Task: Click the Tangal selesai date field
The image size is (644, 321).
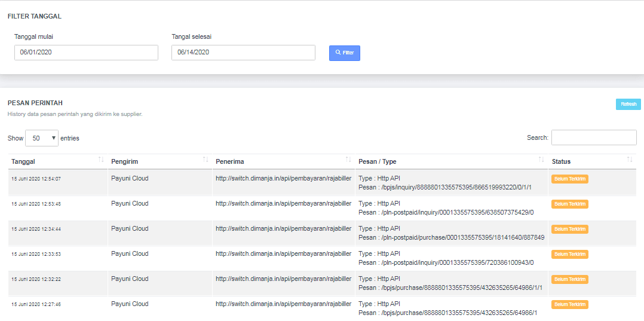Action: pyautogui.click(x=243, y=53)
